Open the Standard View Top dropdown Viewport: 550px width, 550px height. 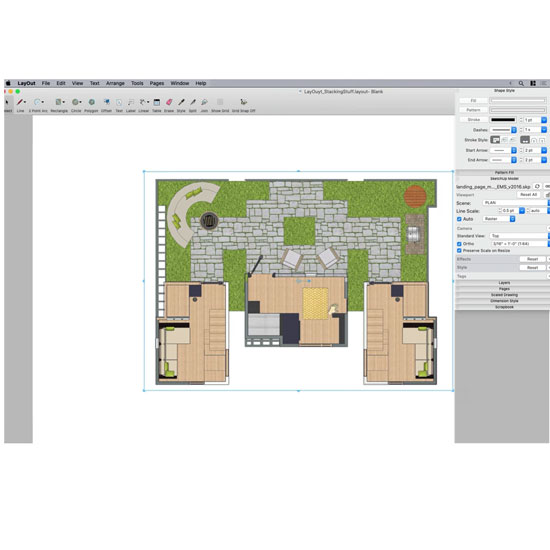pos(519,236)
